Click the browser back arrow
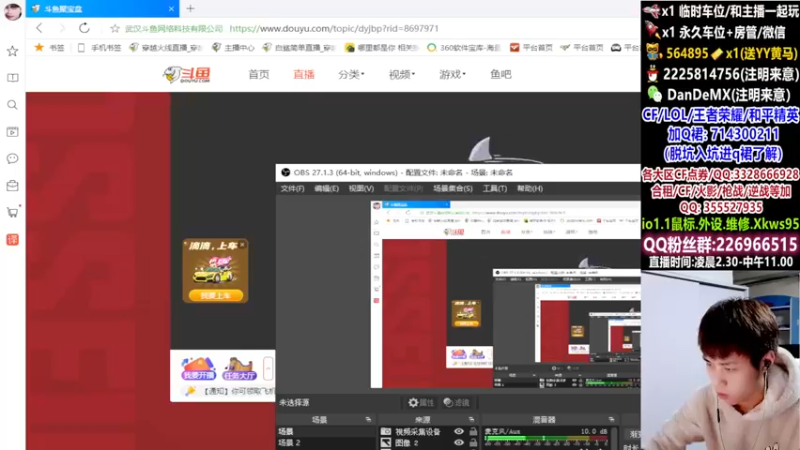The height and width of the screenshot is (450, 800). pos(39,29)
